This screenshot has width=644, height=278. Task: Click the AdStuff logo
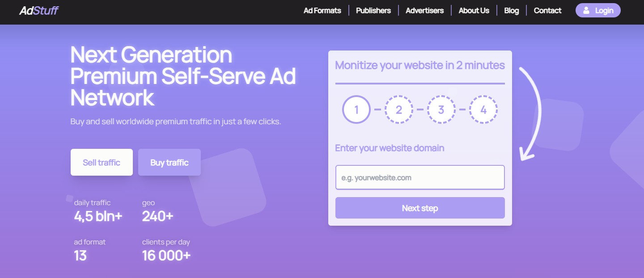(38, 10)
